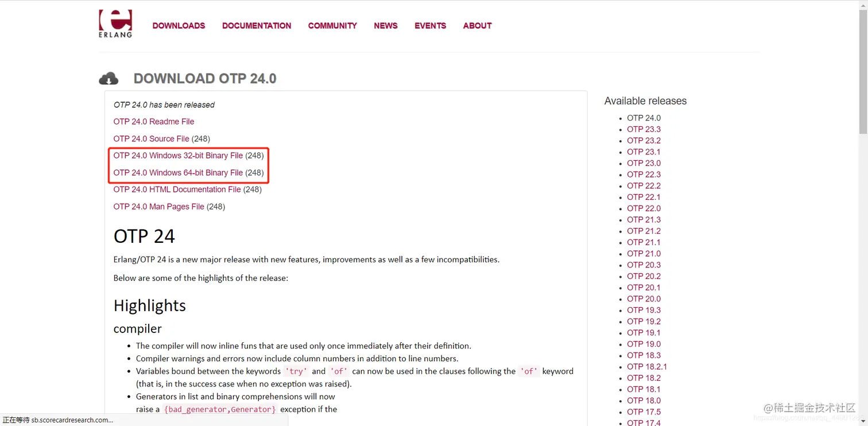Viewport: 868px width, 426px height.
Task: Click the 'Highlights' heading
Action: pos(150,305)
